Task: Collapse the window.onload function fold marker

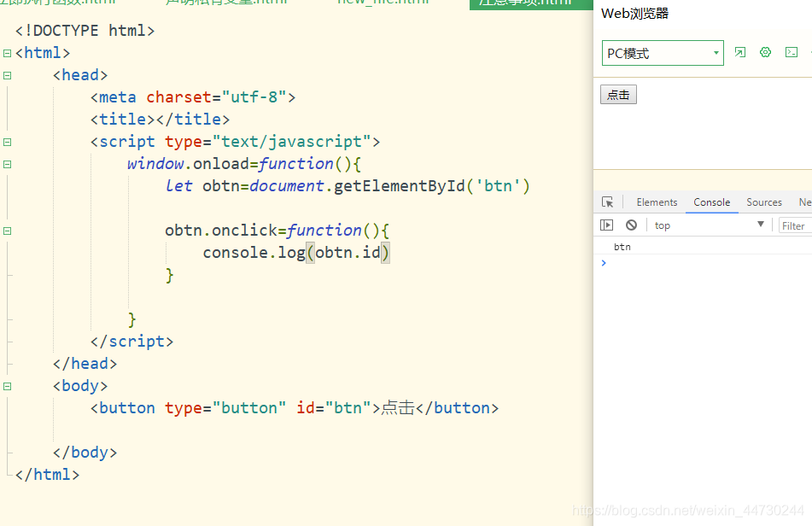Action: click(x=7, y=165)
